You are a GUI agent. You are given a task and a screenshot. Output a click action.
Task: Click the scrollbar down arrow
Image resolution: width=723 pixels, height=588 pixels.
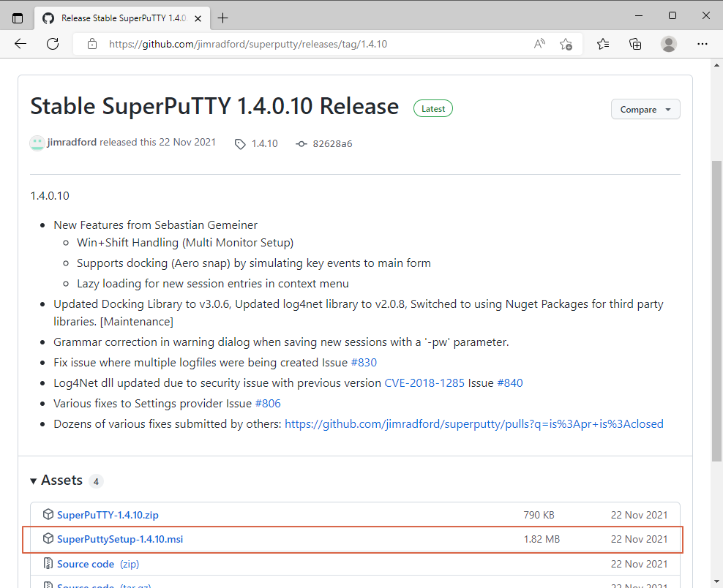tap(716, 581)
